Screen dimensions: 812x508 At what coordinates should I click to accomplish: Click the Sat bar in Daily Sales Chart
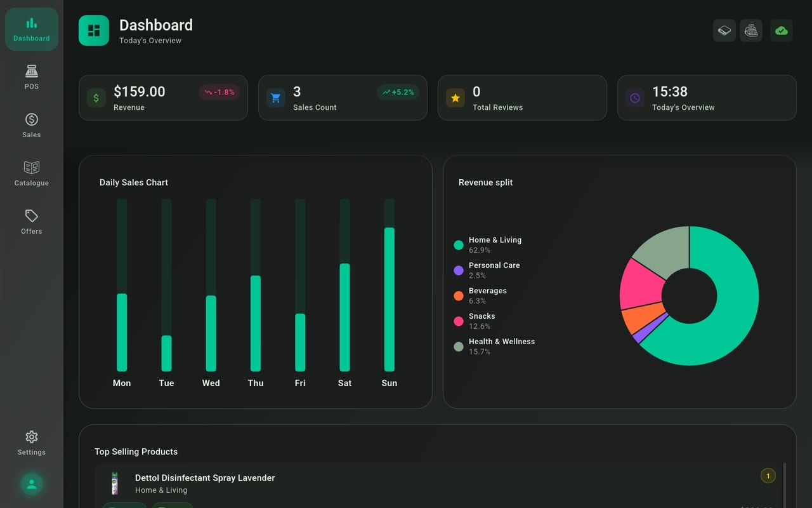[345, 317]
